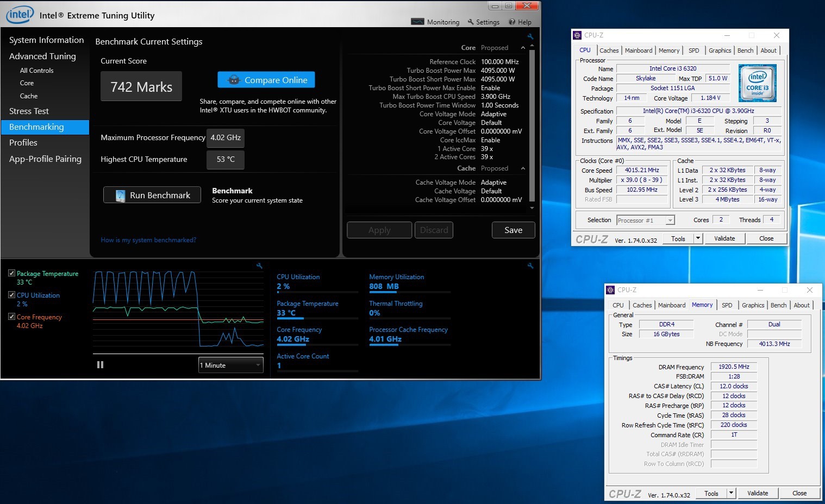Click CPU-Z app icon in Memory window title
Screen dimensions: 825x504
pos(610,290)
